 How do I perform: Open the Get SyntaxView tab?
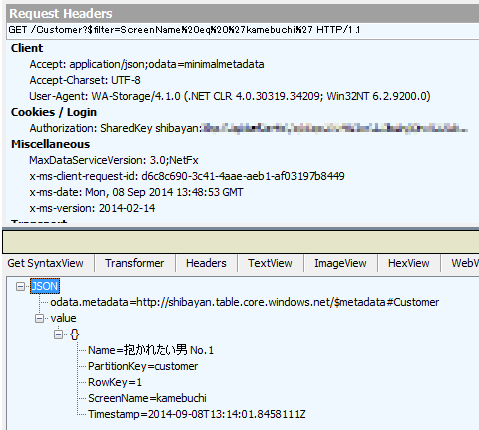pos(45,263)
